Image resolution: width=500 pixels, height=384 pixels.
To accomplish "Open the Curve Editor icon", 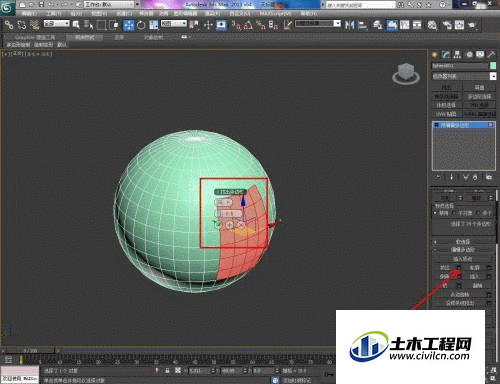I will coord(405,25).
